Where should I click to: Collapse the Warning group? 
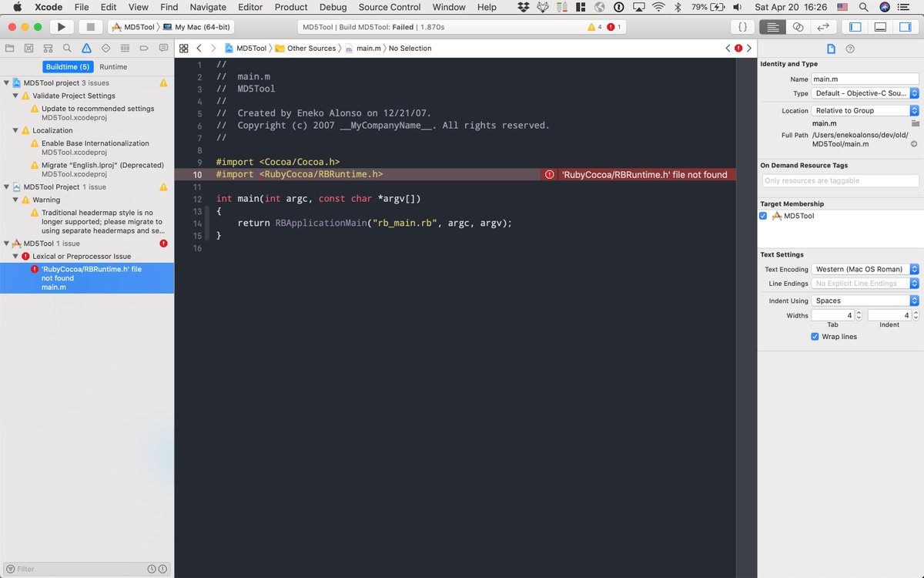[15, 200]
